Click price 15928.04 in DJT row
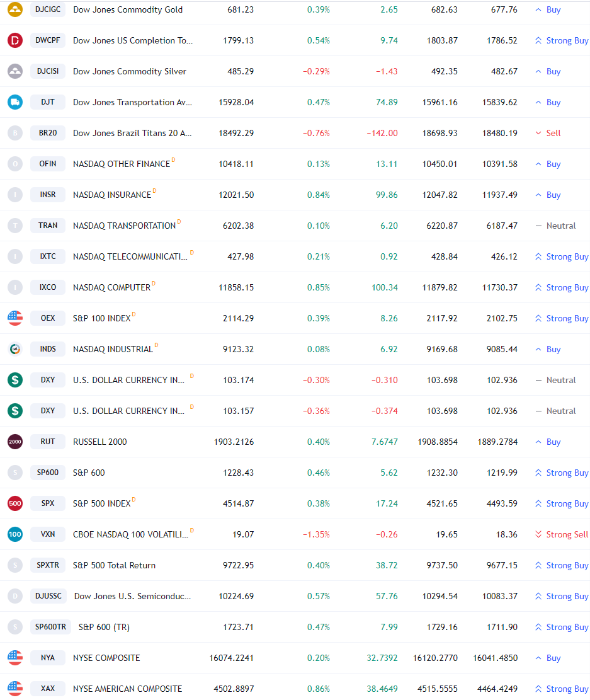This screenshot has width=590, height=700. point(236,102)
